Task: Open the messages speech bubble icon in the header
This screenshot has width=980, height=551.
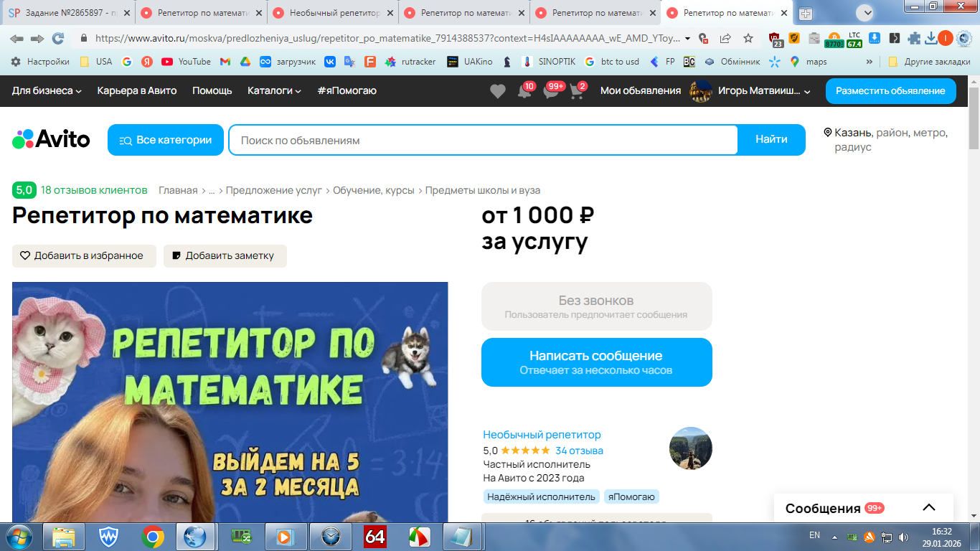Action: coord(551,91)
